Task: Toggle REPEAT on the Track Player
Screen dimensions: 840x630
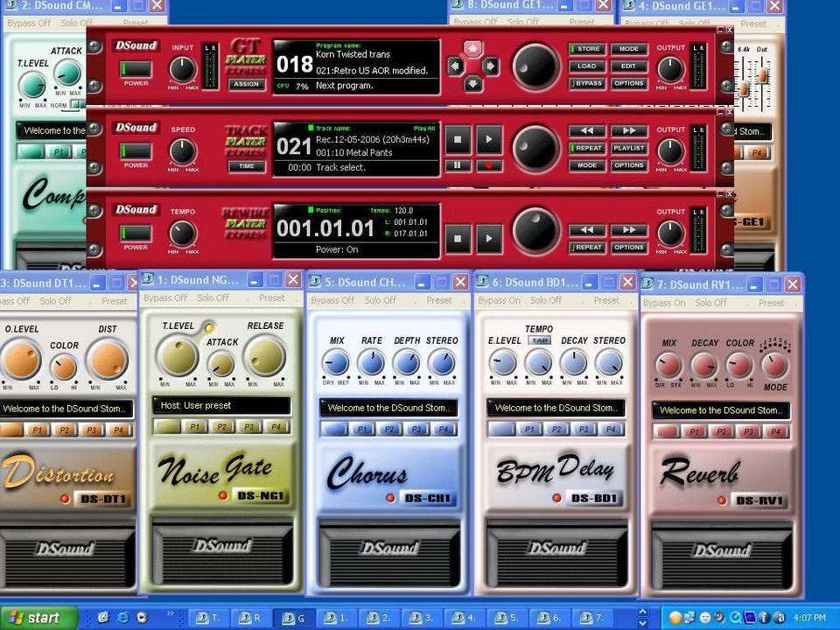Action: pyautogui.click(x=587, y=148)
